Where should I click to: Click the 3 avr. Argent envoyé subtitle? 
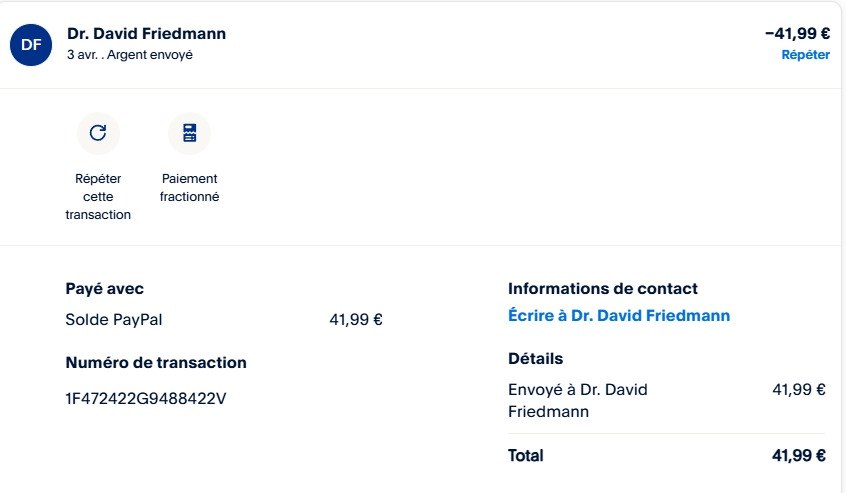click(x=130, y=55)
